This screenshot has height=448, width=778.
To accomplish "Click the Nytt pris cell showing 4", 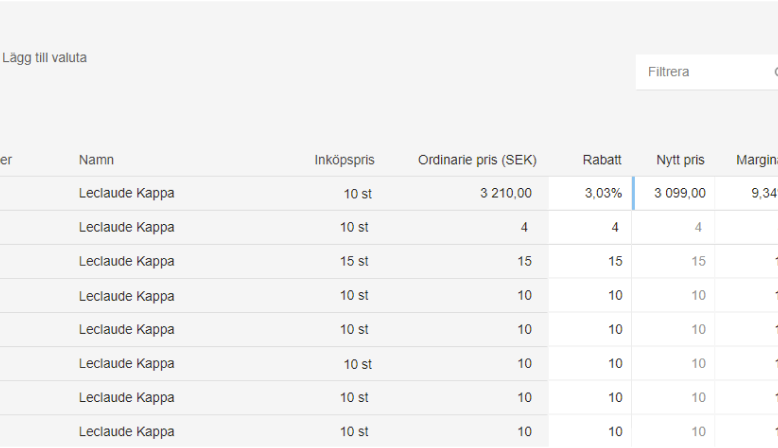I will [x=675, y=228].
